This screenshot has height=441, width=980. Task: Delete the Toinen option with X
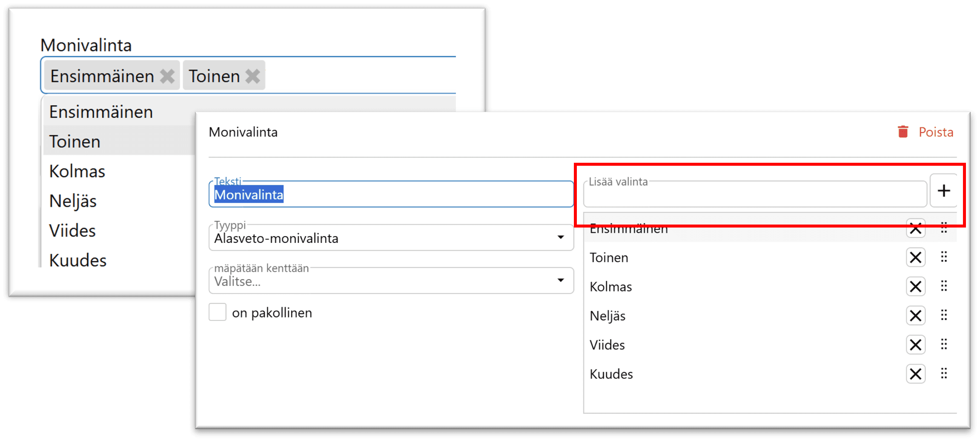[x=915, y=258]
